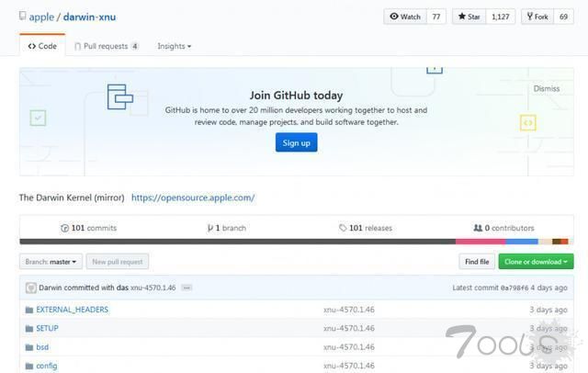
Task: Expand the Insights dropdown tab
Action: [x=174, y=46]
